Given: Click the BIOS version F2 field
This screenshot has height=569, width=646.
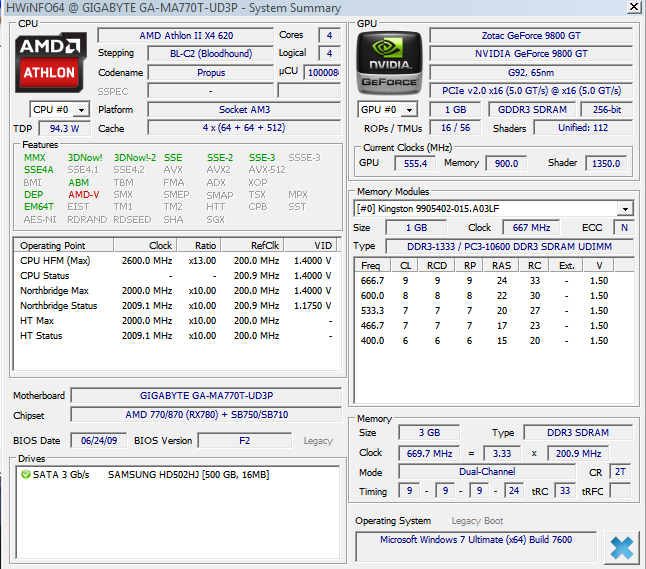Looking at the screenshot, I should tap(245, 441).
